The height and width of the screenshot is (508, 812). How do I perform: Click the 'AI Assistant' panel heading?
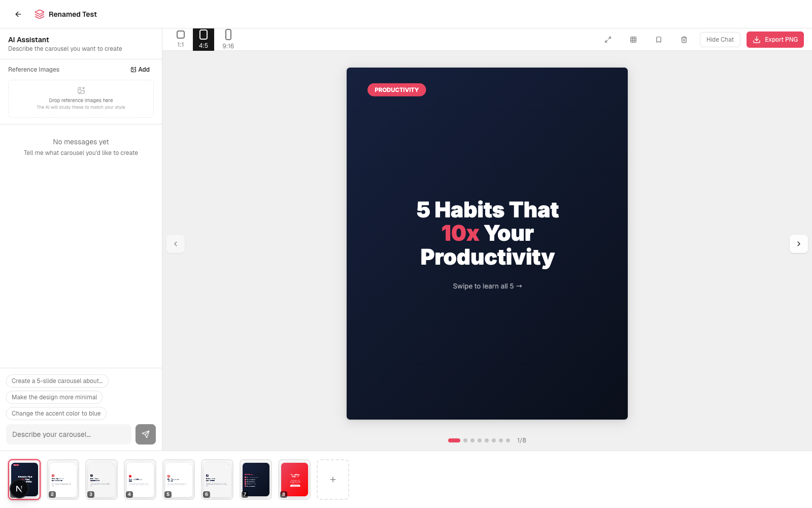pyautogui.click(x=28, y=40)
